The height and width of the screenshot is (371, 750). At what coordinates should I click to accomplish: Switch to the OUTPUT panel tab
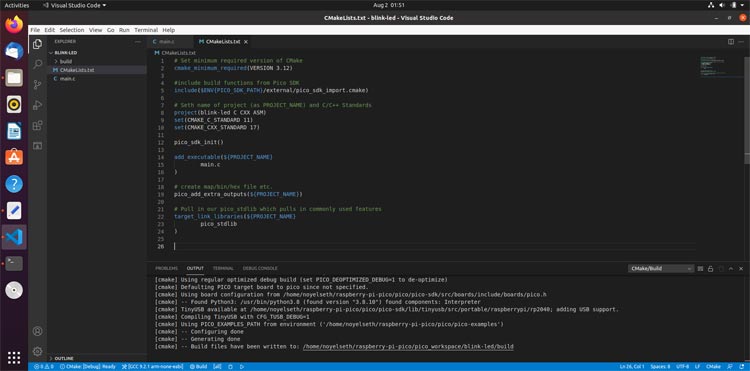coord(195,268)
